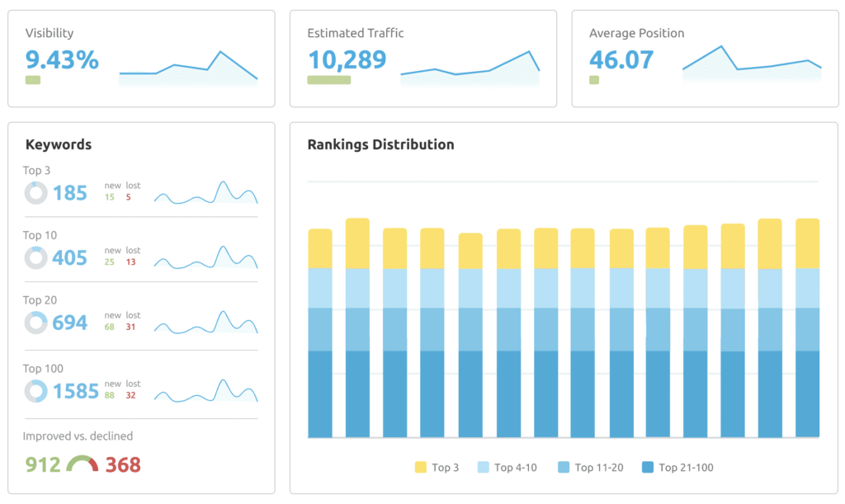Toggle the Top 3 legend series
Screen dimensions: 845x504
437,468
